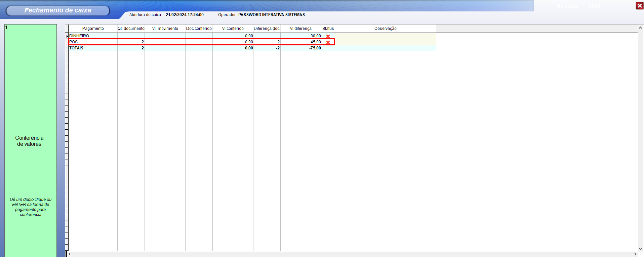Click the double-click ENTER instruction text

click(31, 207)
